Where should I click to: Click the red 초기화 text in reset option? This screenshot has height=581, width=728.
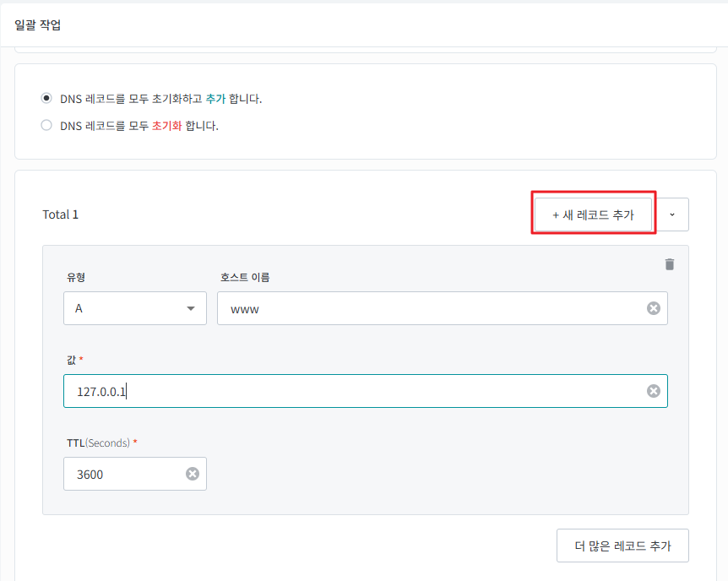pyautogui.click(x=166, y=126)
